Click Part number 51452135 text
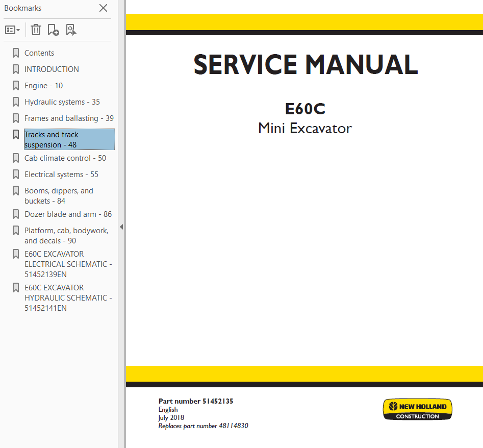This screenshot has height=448, width=483. click(196, 401)
